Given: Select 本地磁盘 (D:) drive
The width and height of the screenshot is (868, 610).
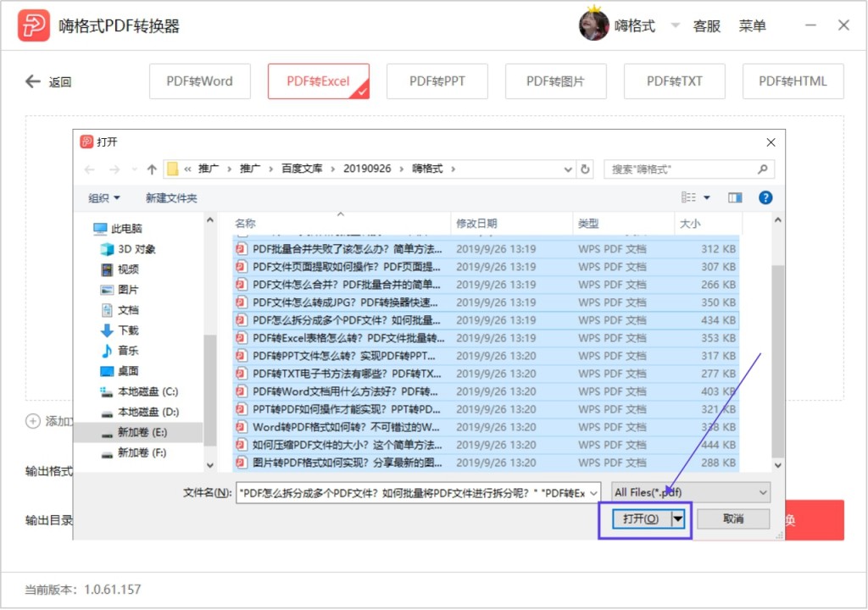Looking at the screenshot, I should (139, 412).
